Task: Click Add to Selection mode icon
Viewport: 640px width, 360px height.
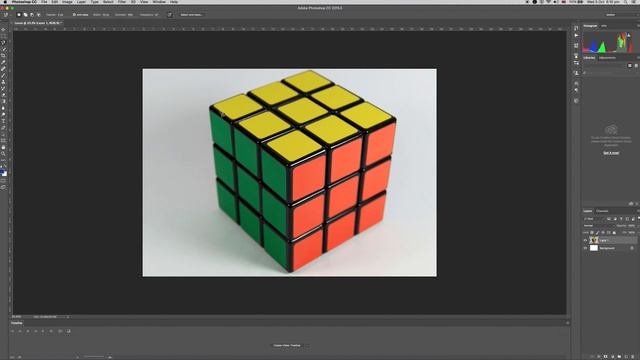Action: coord(25,15)
